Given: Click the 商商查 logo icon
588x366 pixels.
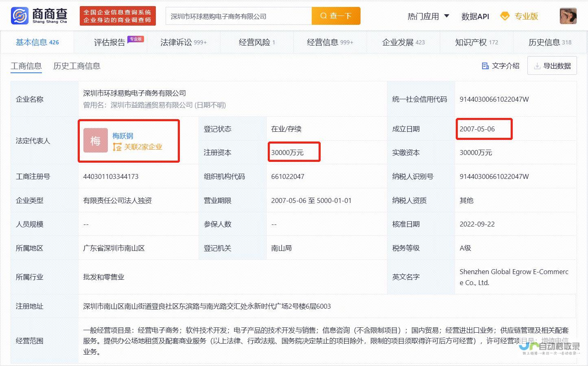Looking at the screenshot, I should pyautogui.click(x=20, y=16).
